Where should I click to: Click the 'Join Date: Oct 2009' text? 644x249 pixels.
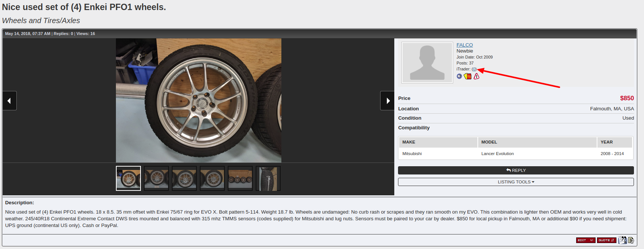[474, 57]
